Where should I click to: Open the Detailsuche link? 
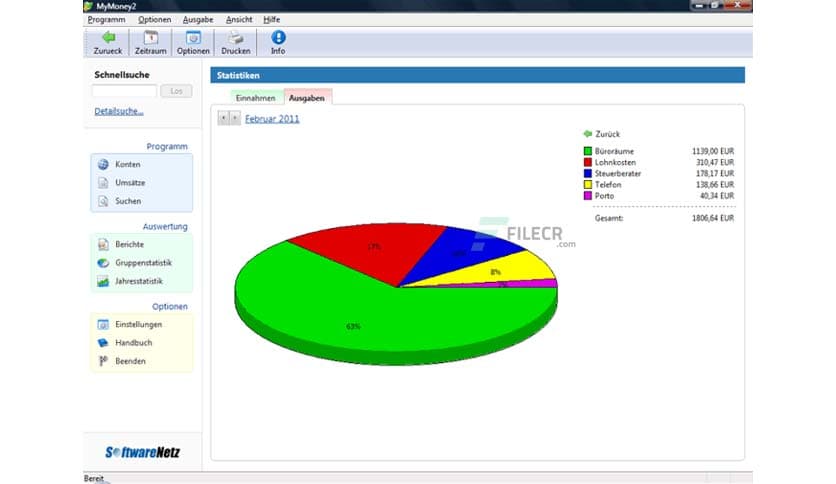(x=119, y=111)
